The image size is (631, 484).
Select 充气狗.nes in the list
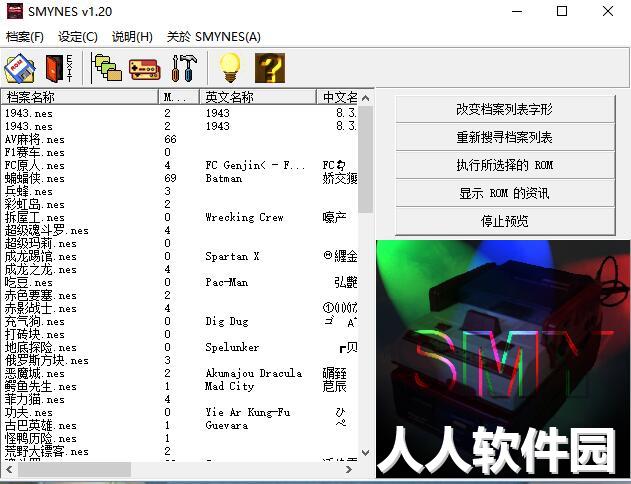pos(35,321)
